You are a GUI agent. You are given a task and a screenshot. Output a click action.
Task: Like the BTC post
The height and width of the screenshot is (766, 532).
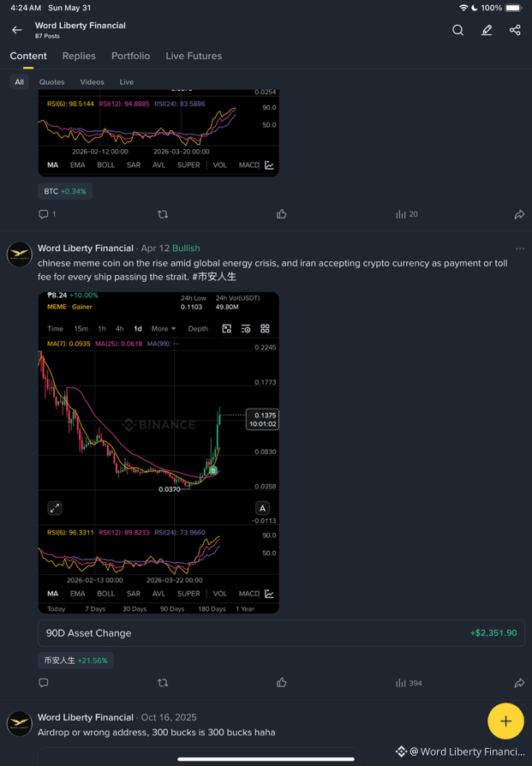coord(281,214)
